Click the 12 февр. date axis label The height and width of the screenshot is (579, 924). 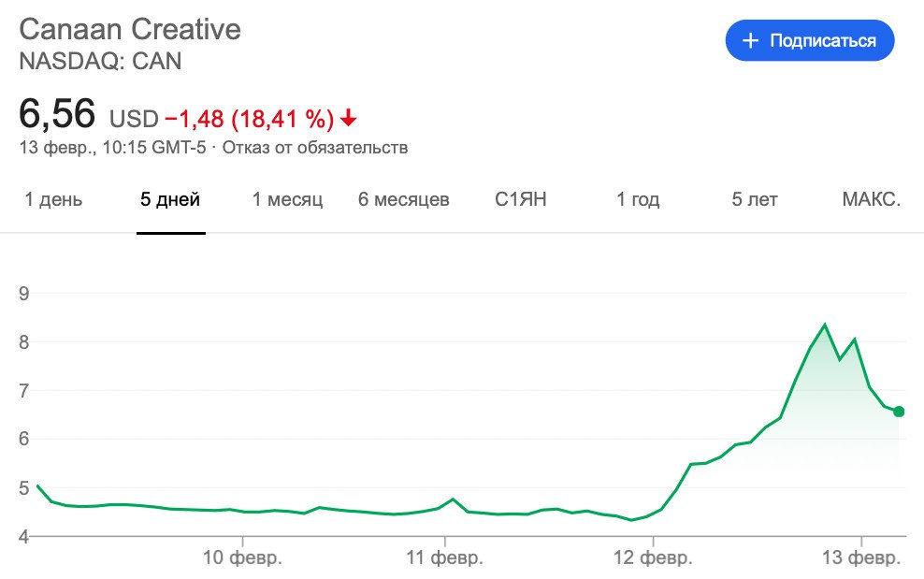tap(655, 558)
